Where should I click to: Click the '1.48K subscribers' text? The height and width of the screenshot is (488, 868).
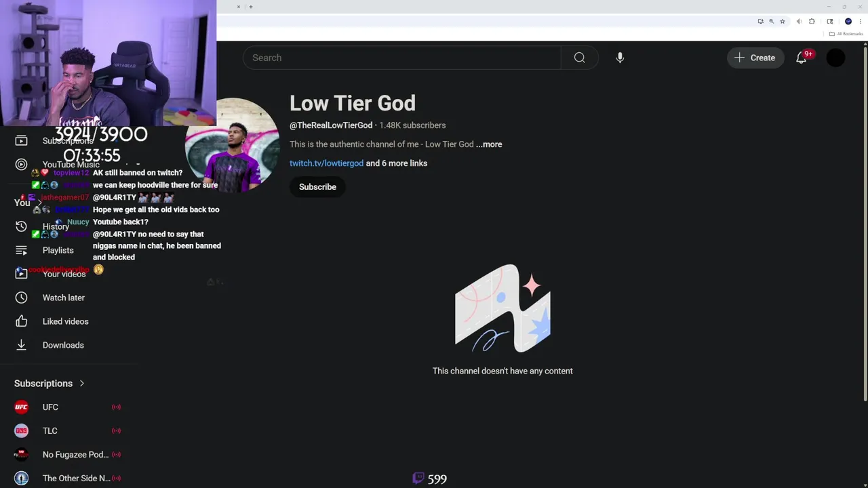point(412,125)
